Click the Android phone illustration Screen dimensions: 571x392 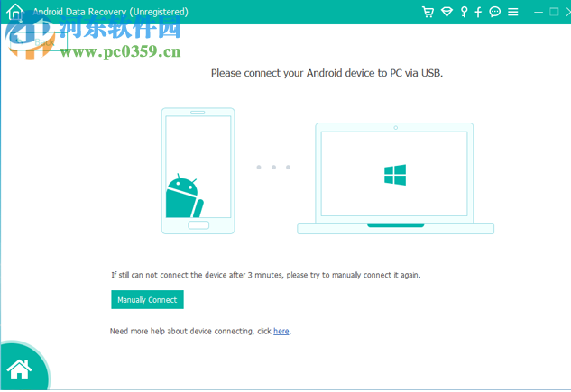198,170
